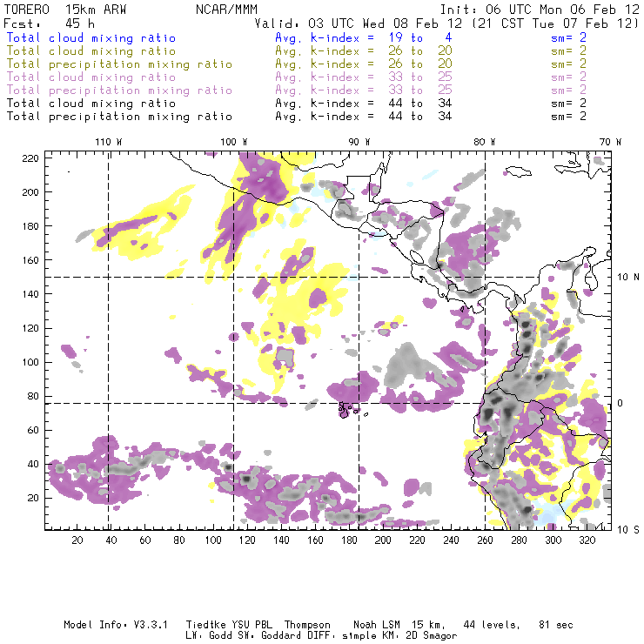The image size is (644, 644).
Task: Select the '100 W' longitude label
Action: click(234, 142)
